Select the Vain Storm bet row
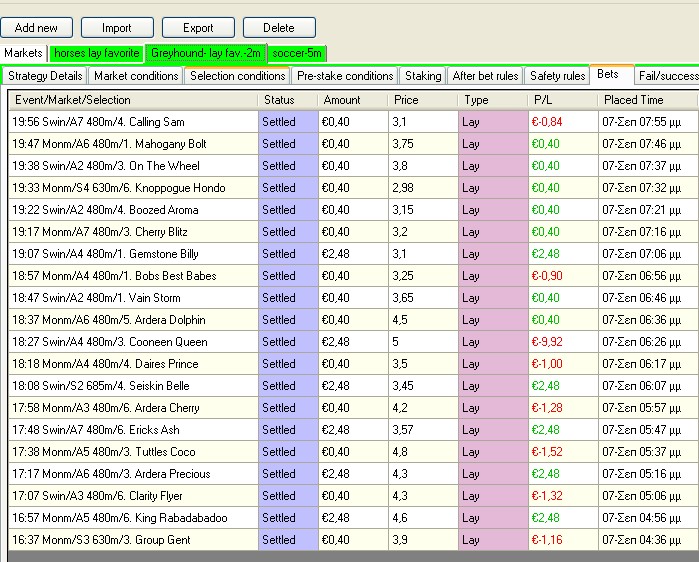Image resolution: width=699 pixels, height=562 pixels. (354, 298)
